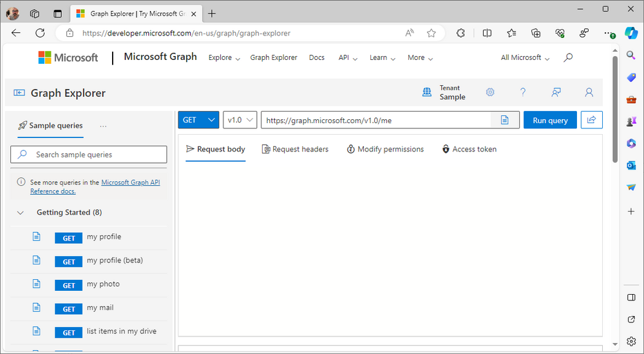
Task: Open the Collections icon
Action: (x=536, y=33)
